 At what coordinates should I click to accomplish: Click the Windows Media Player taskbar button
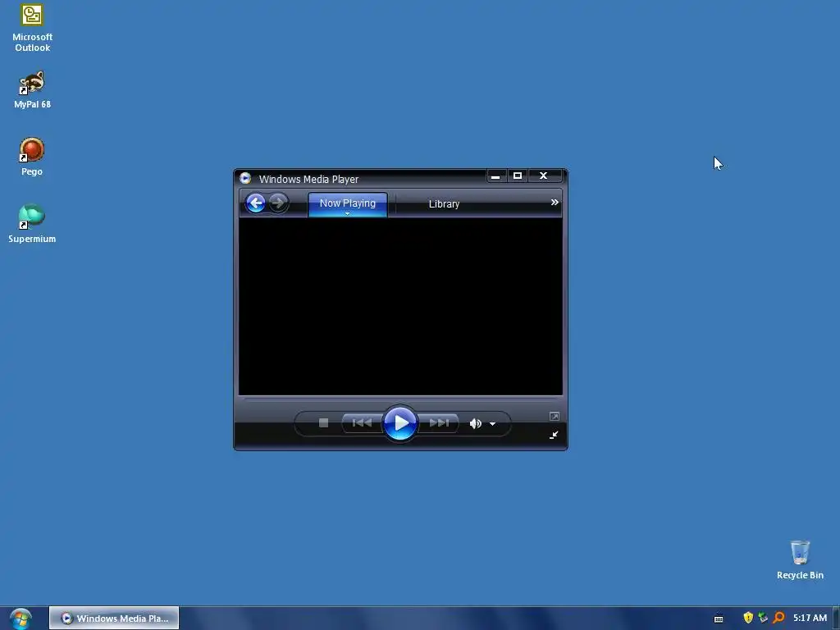[x=114, y=619]
